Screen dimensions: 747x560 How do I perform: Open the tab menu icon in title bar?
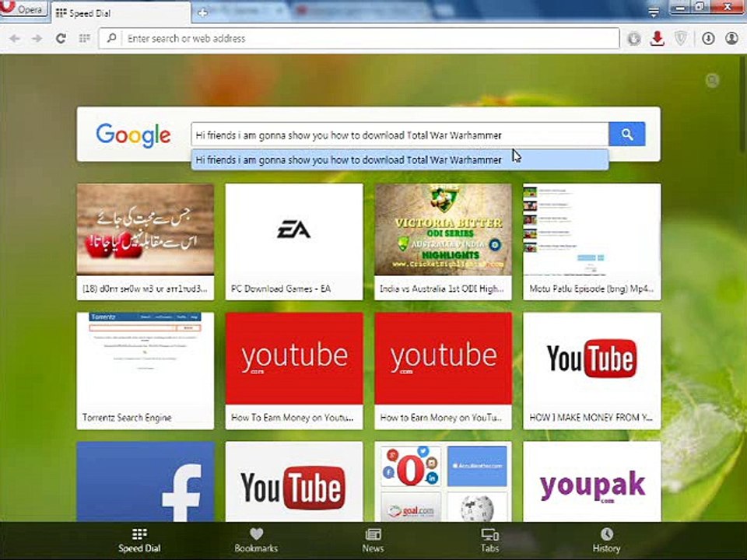click(654, 12)
